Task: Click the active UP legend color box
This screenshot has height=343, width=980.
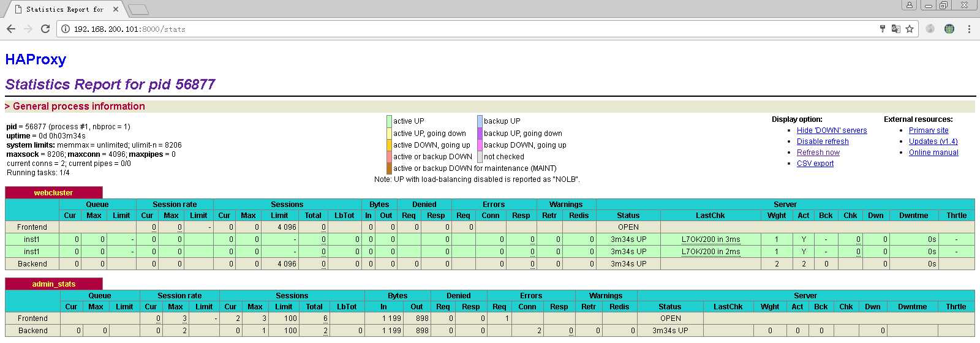Action: (389, 121)
